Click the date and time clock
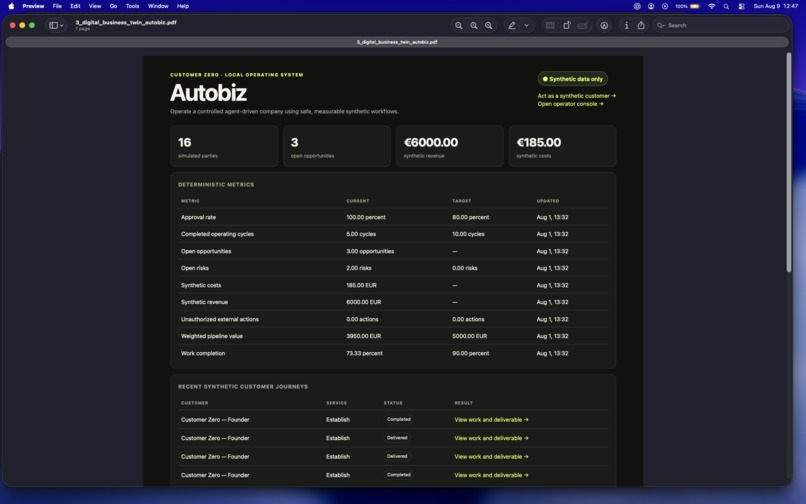This screenshot has height=504, width=806. 776,6
